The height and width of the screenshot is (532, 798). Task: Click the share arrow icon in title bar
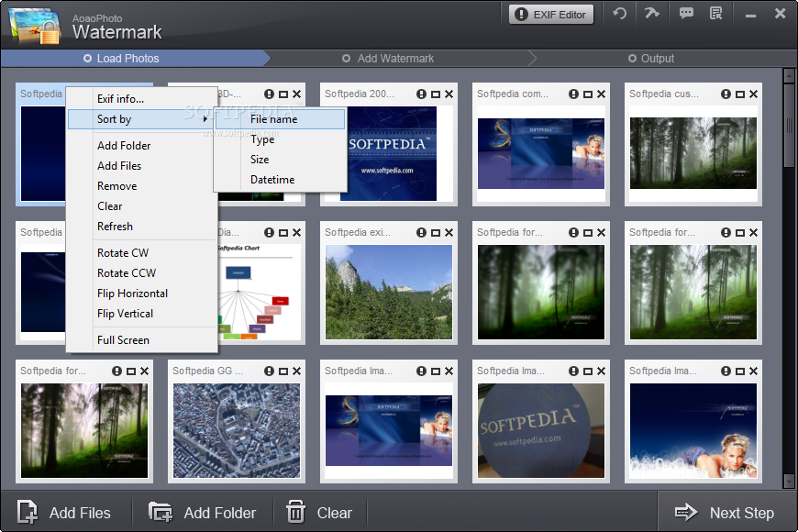[x=651, y=13]
